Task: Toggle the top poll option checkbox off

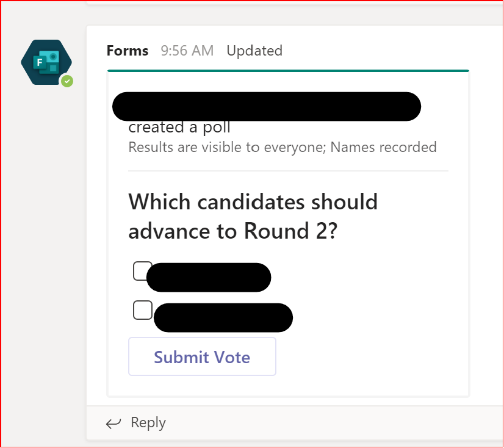Action: [142, 270]
